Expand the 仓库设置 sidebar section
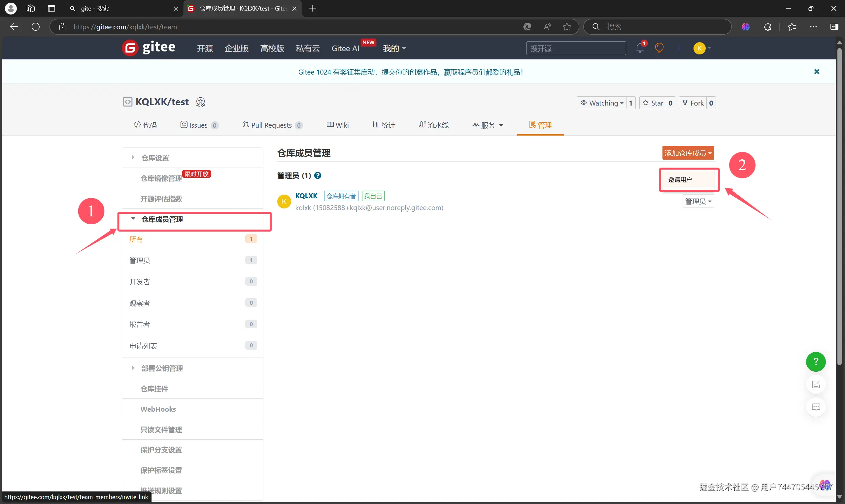Image resolution: width=845 pixels, height=504 pixels. pyautogui.click(x=155, y=158)
